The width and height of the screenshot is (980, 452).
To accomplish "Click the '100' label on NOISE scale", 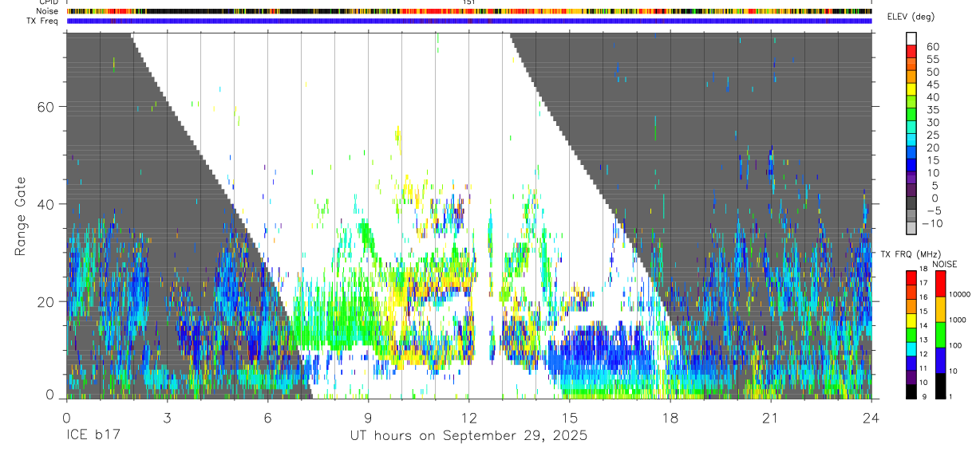I will tap(956, 346).
